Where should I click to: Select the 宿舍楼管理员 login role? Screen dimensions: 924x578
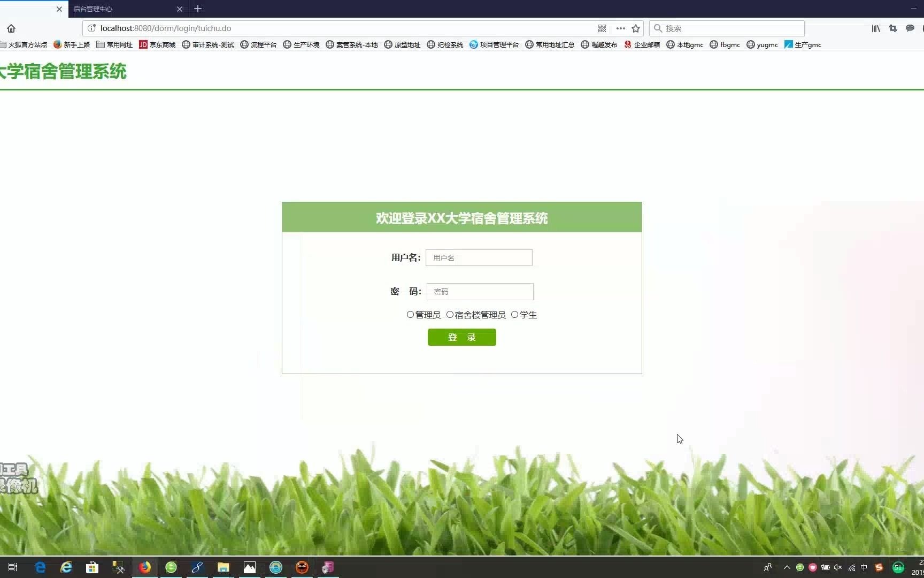click(450, 315)
